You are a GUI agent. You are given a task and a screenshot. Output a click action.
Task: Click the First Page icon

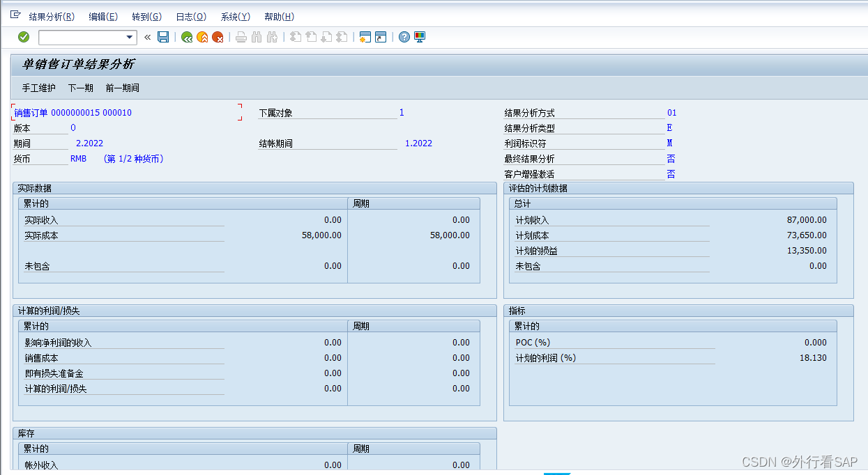(296, 37)
